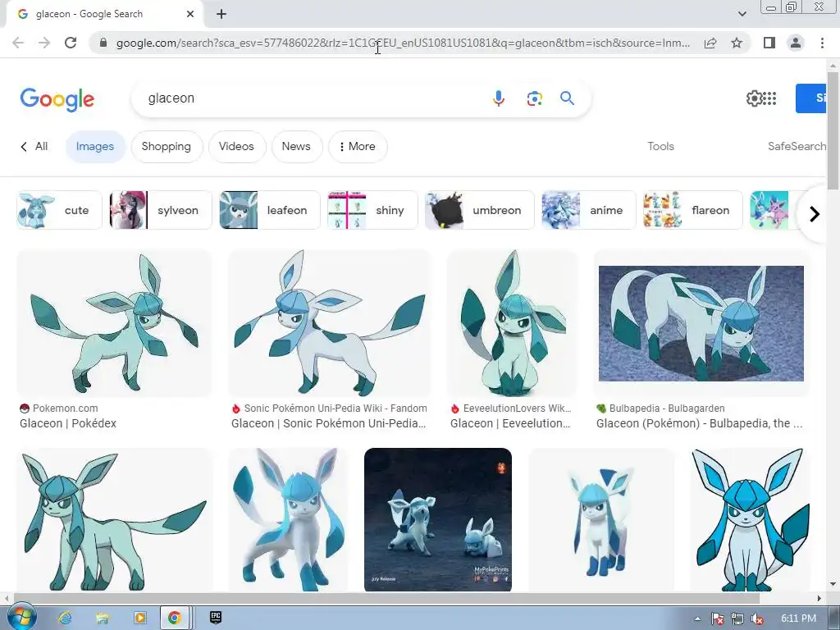The height and width of the screenshot is (630, 840).
Task: Go back to All results
Action: pos(34,146)
